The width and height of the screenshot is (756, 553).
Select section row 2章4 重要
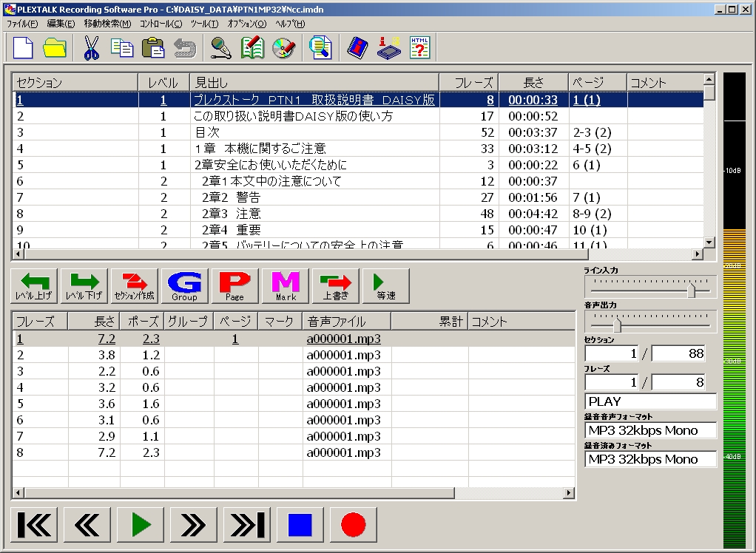click(x=357, y=230)
